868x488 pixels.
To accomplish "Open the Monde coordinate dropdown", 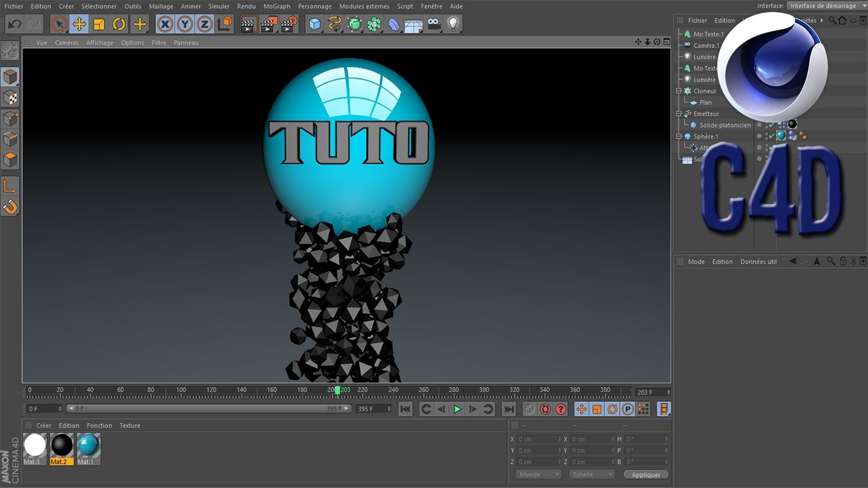I will (538, 474).
